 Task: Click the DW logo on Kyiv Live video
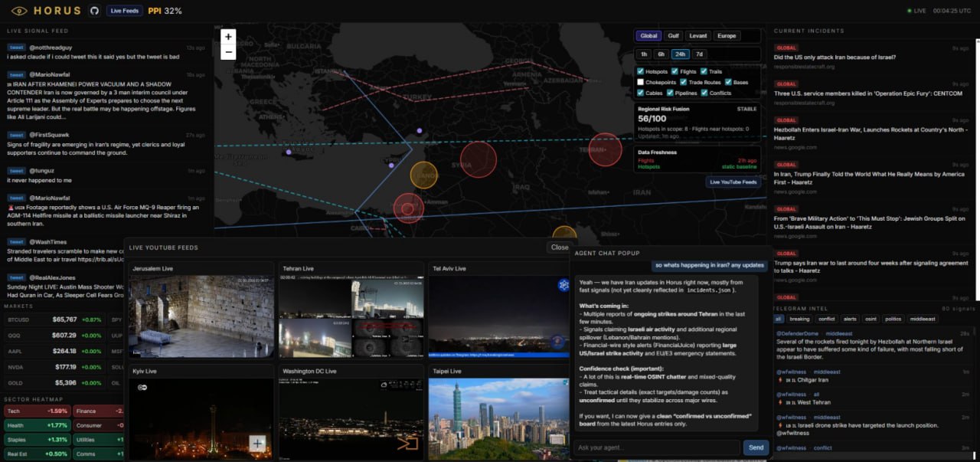coord(142,387)
